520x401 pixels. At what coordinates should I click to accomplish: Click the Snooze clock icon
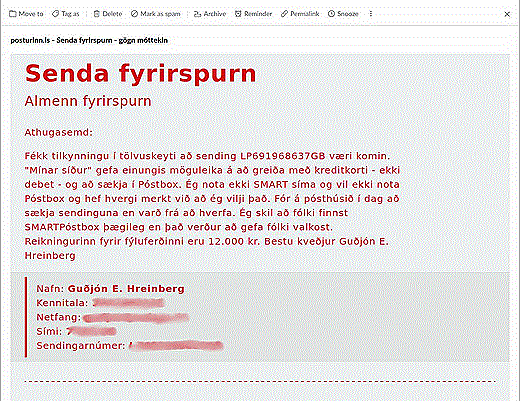point(331,14)
